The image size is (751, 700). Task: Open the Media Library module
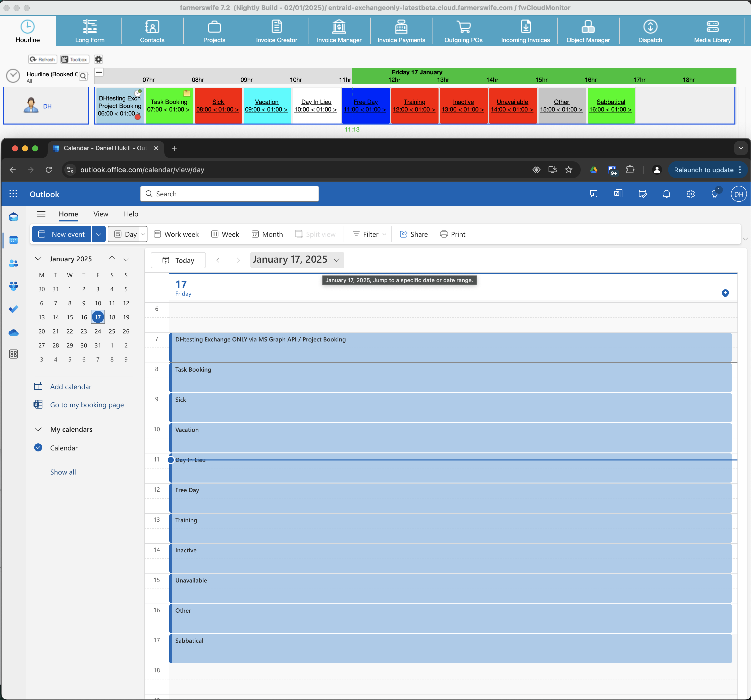coord(712,31)
